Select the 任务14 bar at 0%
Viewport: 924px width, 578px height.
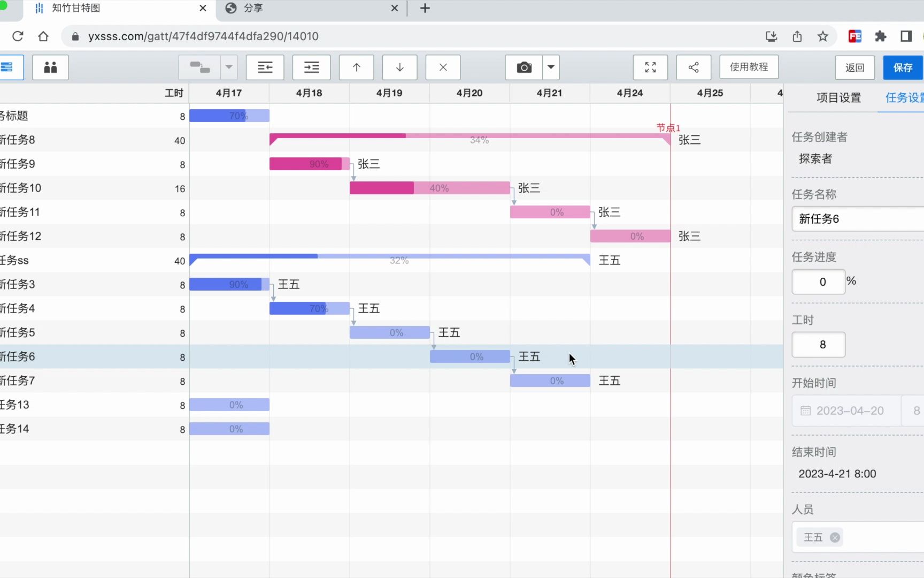coord(229,429)
